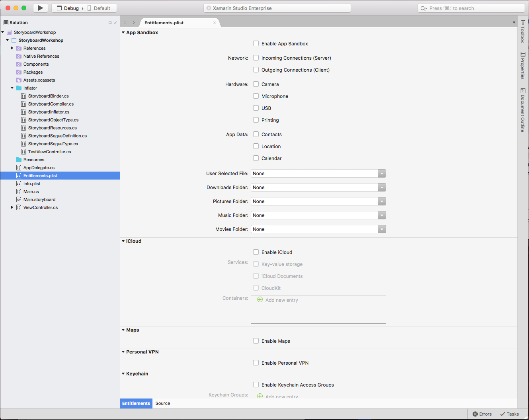Switch to the Source tab
The image size is (529, 420).
[162, 403]
